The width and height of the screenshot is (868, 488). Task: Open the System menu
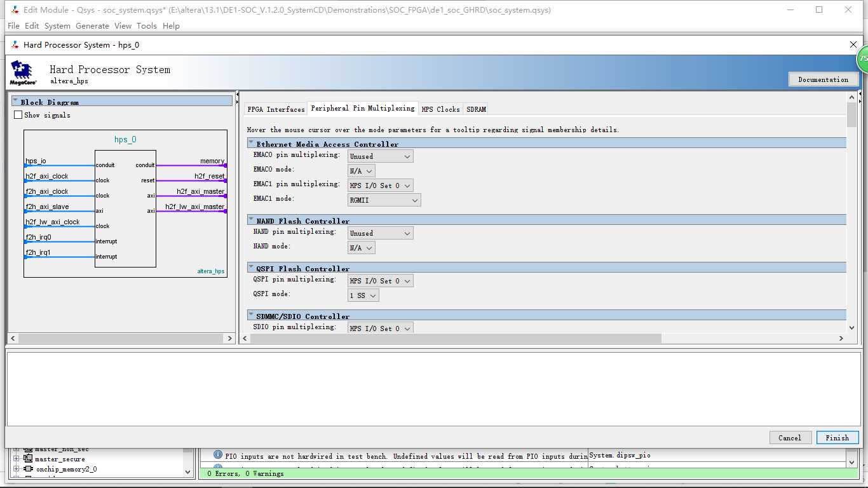tap(57, 26)
